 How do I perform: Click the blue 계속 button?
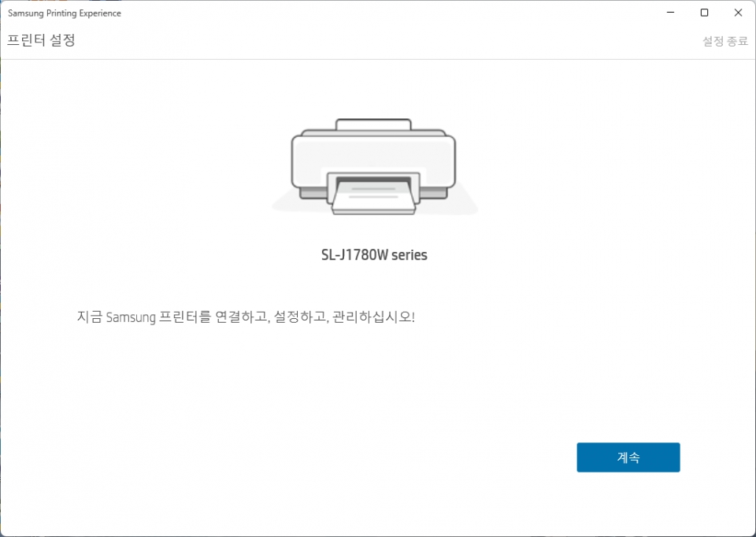628,457
